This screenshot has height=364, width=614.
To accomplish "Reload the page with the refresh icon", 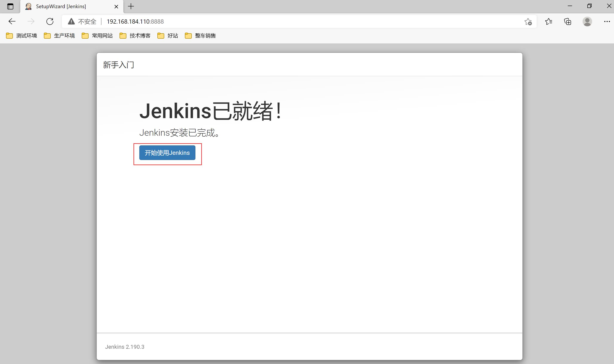I will [x=50, y=21].
